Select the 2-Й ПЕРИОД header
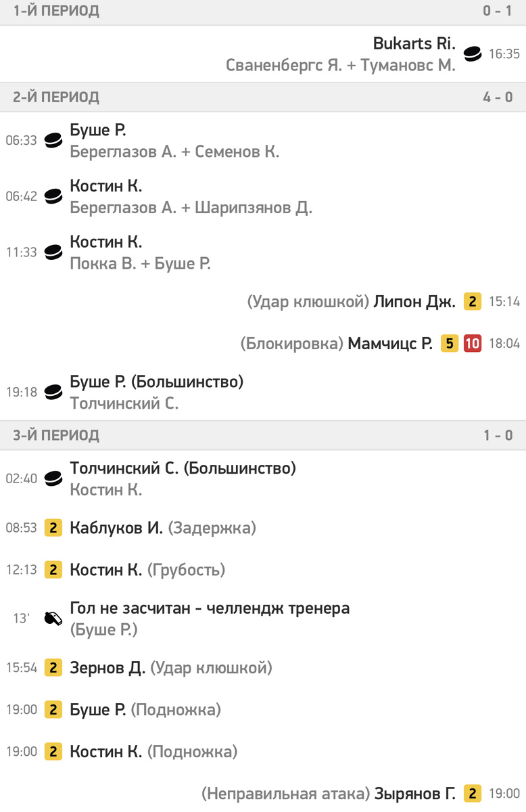526x812 pixels. point(263,97)
